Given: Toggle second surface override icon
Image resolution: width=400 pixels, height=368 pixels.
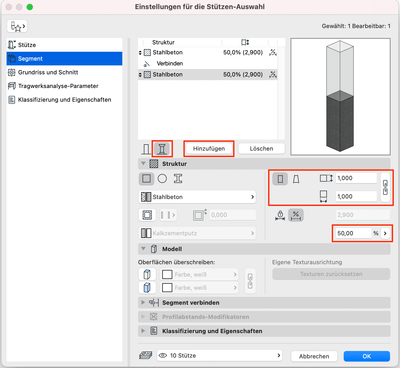Looking at the screenshot, I should click(147, 287).
